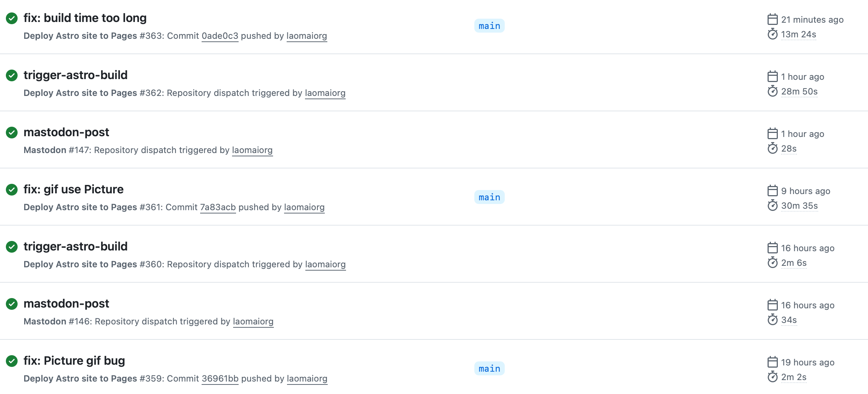
Task: Click the success check icon for 'fix: gif use Picture'
Action: pyautogui.click(x=12, y=190)
